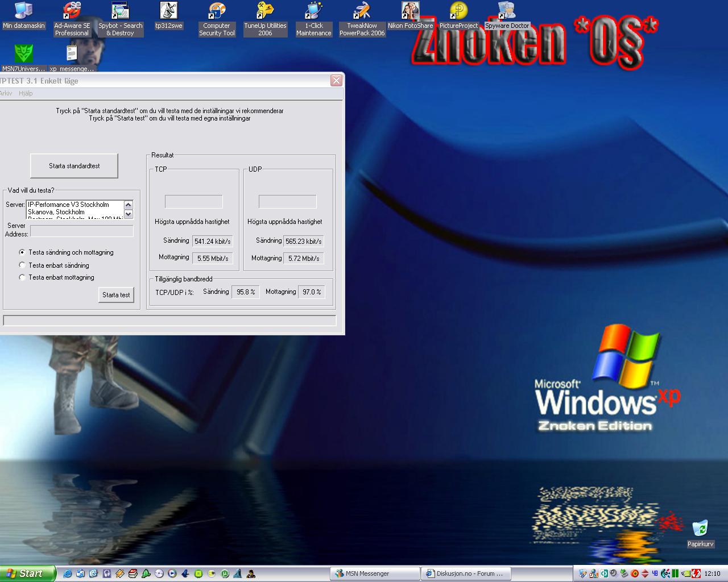This screenshot has height=582, width=728.
Task: Switch to MSN Messenger taskbar button
Action: pos(374,573)
